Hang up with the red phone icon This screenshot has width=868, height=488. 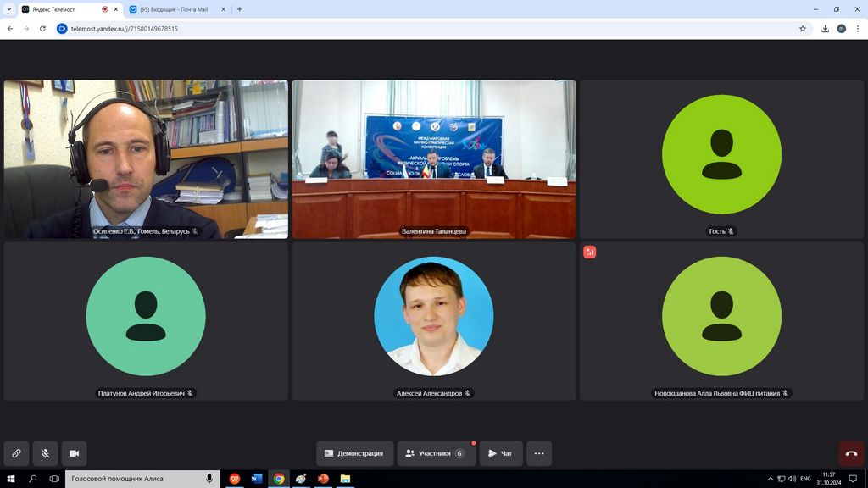(851, 453)
